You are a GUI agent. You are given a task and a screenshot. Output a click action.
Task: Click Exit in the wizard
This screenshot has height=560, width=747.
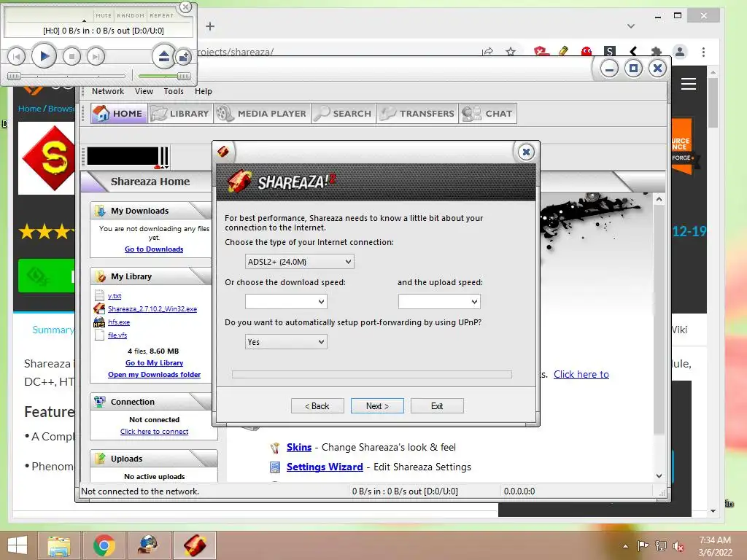coord(437,405)
